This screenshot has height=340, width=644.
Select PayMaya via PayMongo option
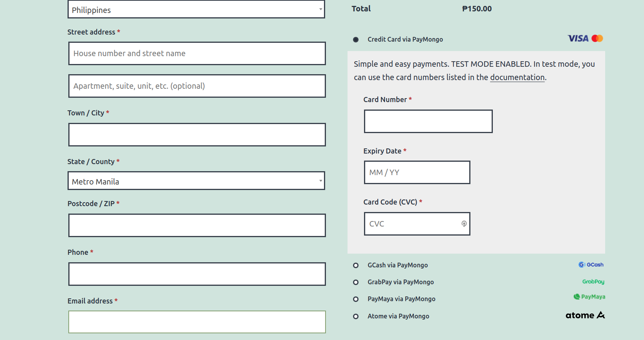pyautogui.click(x=356, y=299)
